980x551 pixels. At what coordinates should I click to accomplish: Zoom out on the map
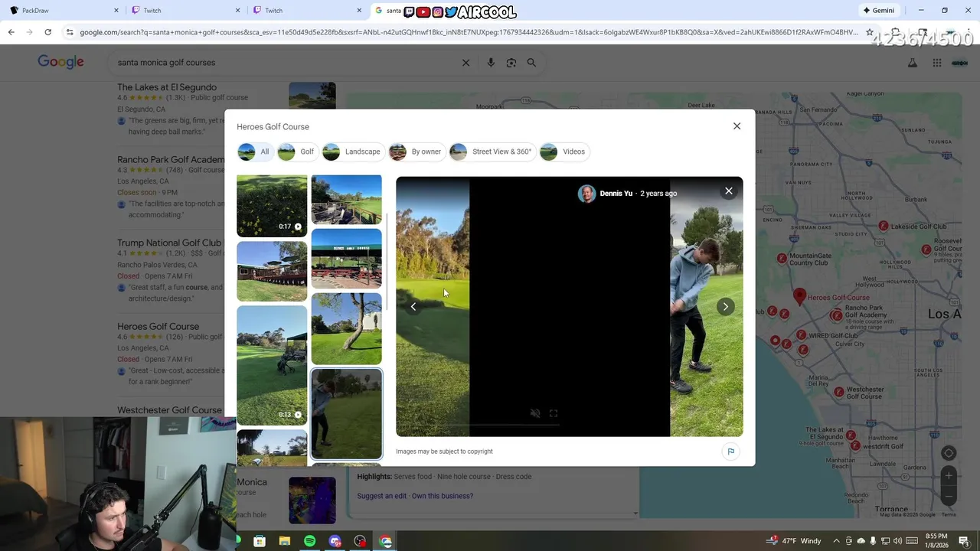coord(949,496)
